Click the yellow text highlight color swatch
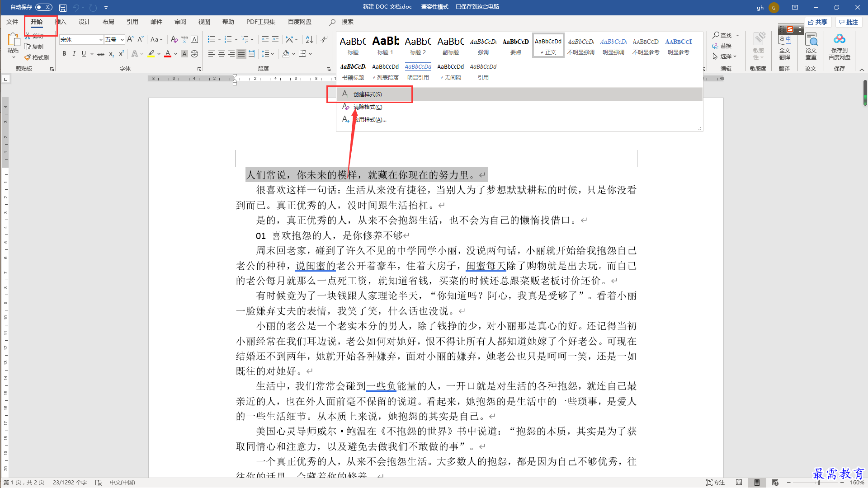868x488 pixels. (x=151, y=54)
